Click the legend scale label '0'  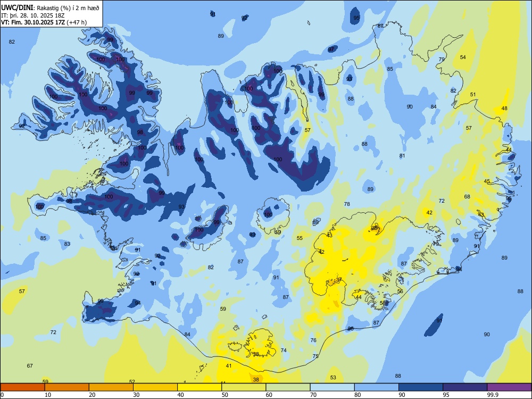click(x=2, y=395)
